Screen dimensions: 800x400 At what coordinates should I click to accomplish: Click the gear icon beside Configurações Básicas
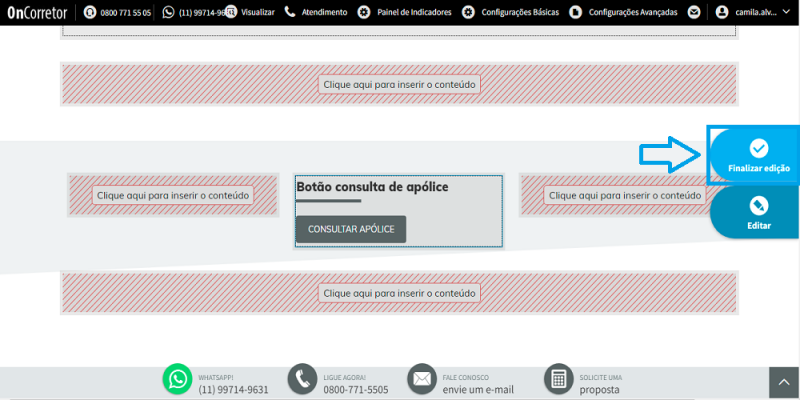pyautogui.click(x=468, y=12)
